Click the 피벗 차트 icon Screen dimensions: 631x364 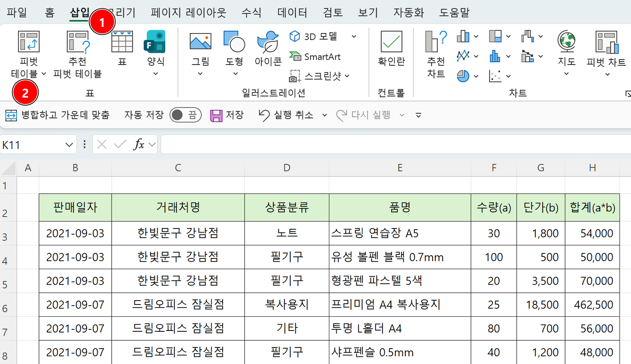[x=607, y=42]
